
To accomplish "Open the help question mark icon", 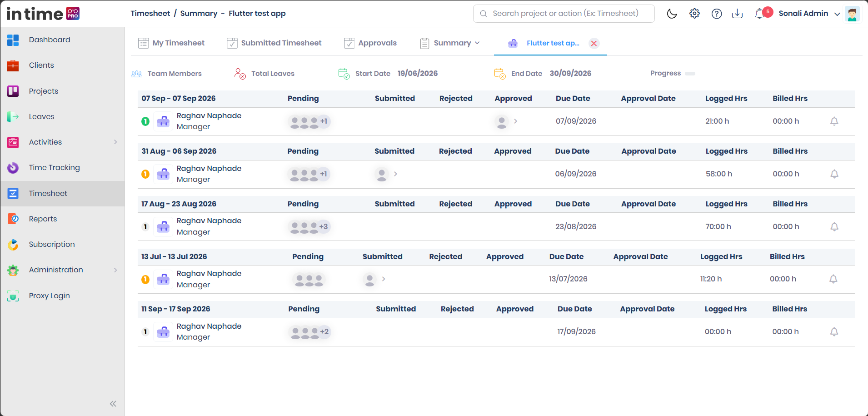I will point(717,14).
